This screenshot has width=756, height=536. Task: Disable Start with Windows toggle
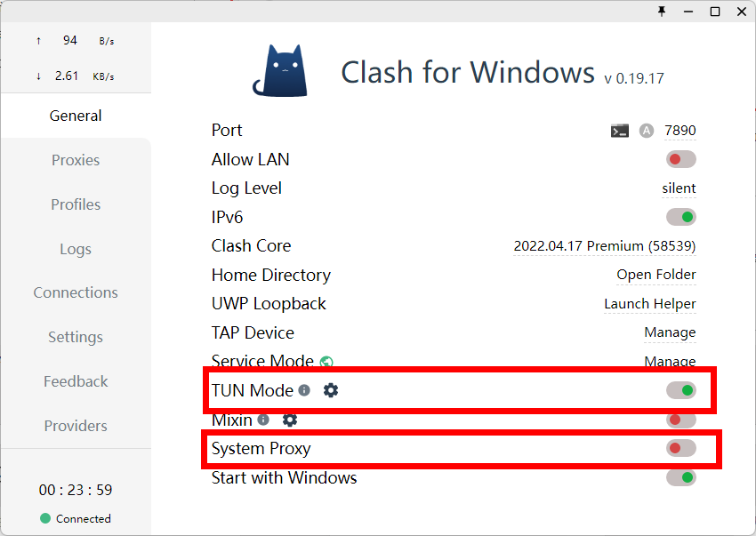(680, 477)
